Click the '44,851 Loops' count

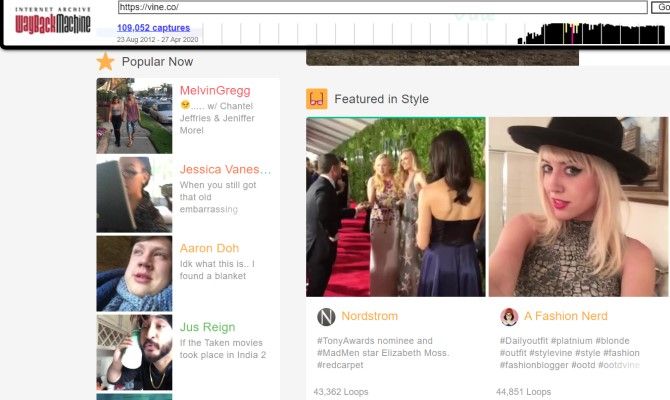click(x=523, y=391)
